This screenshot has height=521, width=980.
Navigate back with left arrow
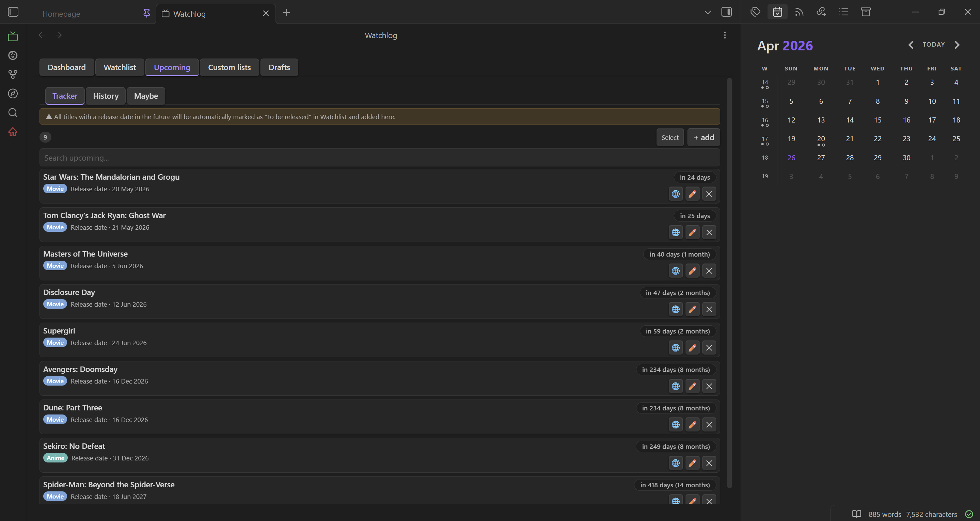42,35
